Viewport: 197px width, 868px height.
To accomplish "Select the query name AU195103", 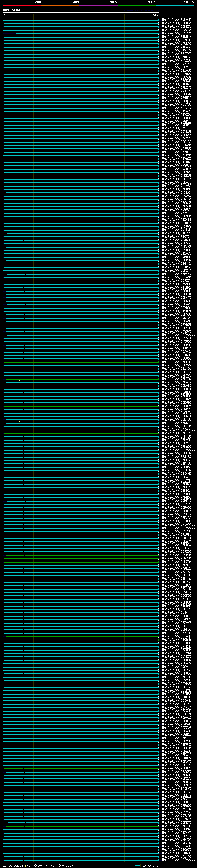I will pos(11,10).
